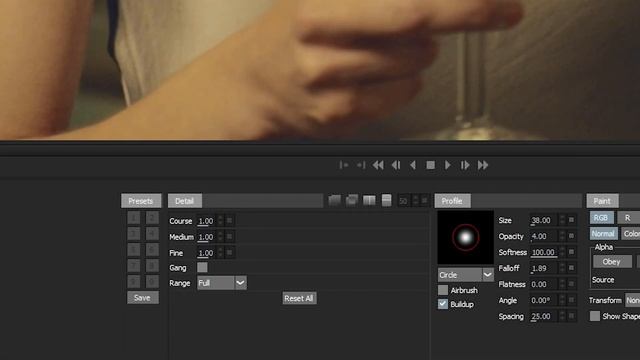640x360 pixels.
Task: Click the Opacity value stepper arrows
Action: click(x=562, y=236)
